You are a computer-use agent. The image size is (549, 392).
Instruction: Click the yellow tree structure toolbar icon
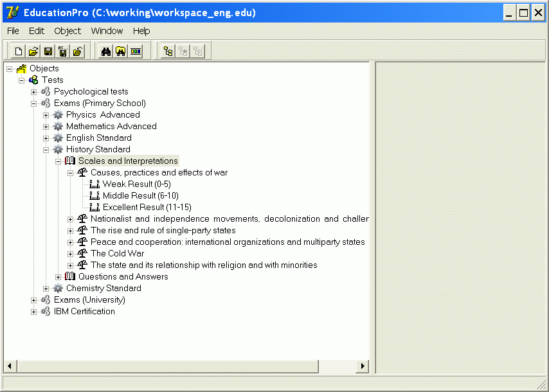click(168, 51)
